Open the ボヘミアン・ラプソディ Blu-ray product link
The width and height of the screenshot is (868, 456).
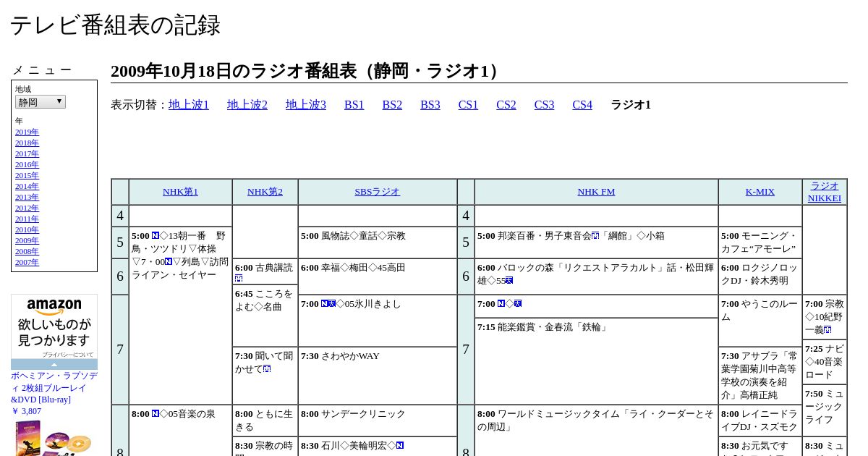click(54, 387)
